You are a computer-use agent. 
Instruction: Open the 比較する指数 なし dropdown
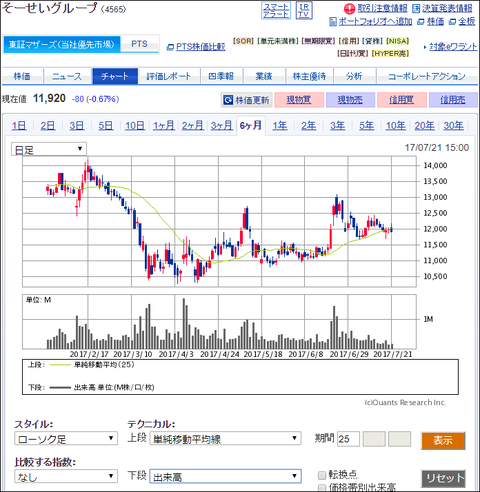tap(66, 476)
